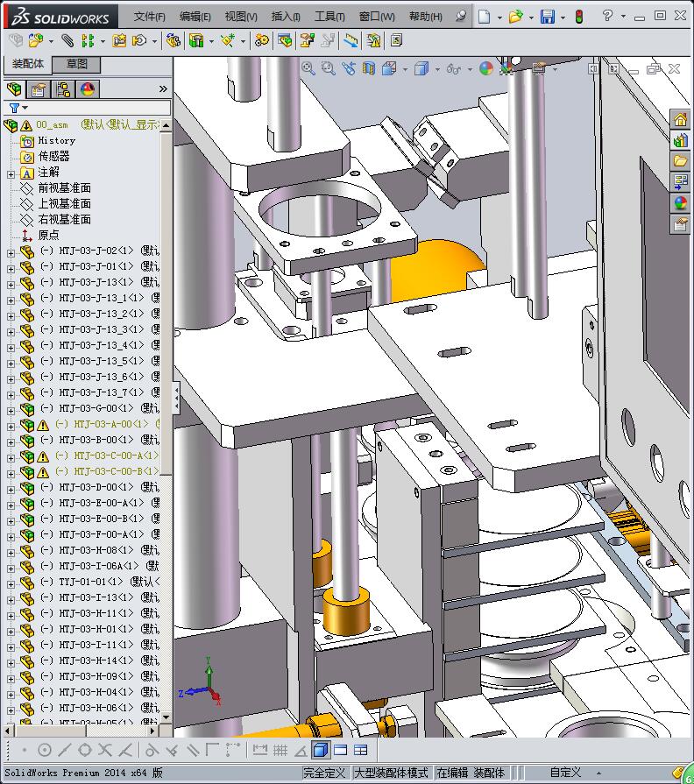Select the FeatureManager design tree tab icon

point(15,89)
